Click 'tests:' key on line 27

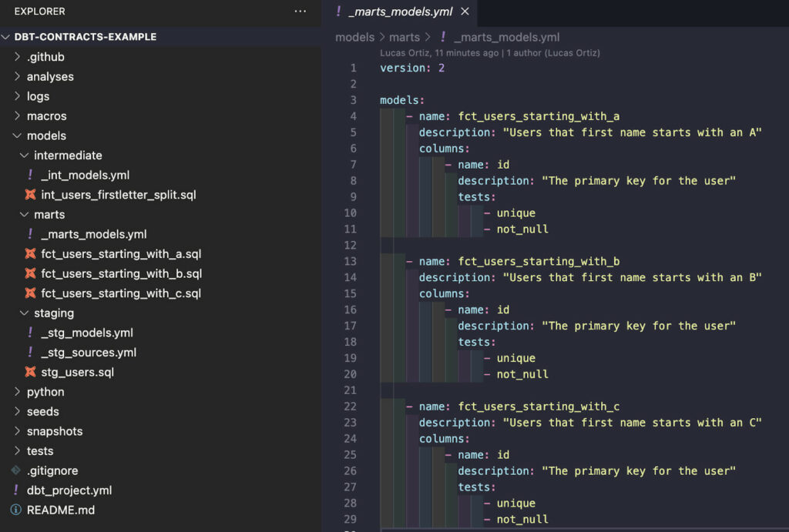476,487
